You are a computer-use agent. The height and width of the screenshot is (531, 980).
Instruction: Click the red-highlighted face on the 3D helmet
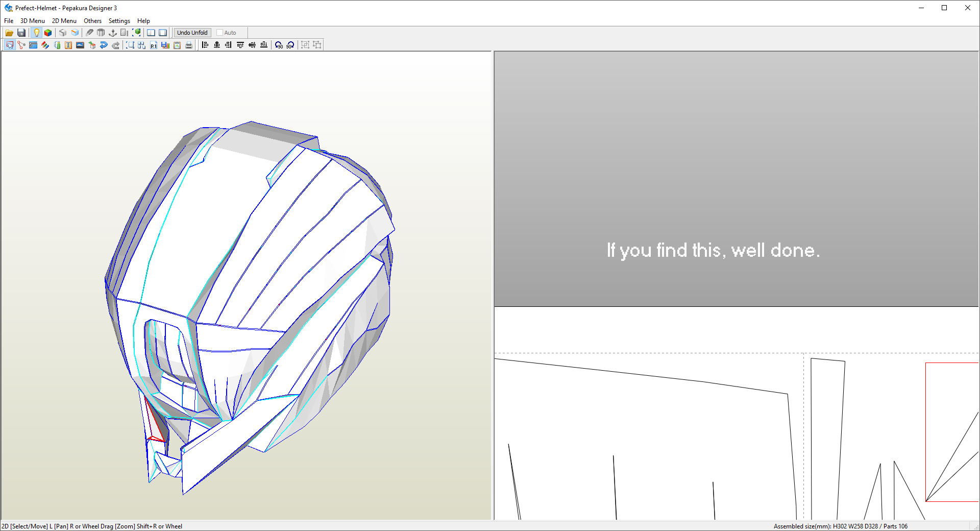pyautogui.click(x=155, y=422)
